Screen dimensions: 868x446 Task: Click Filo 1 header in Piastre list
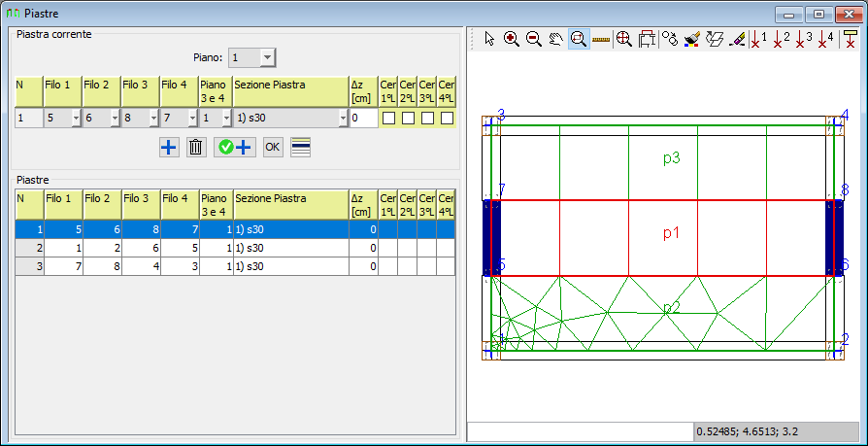(x=63, y=204)
